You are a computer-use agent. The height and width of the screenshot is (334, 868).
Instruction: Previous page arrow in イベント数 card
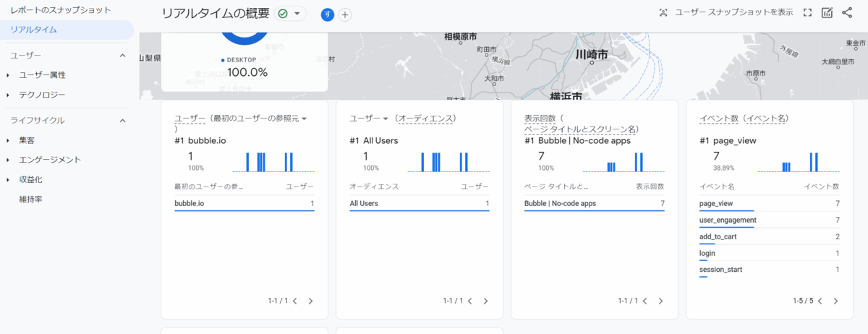[x=820, y=301]
